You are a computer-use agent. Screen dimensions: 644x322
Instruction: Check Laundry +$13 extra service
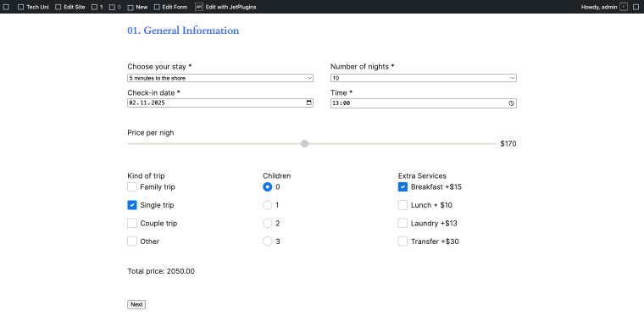tap(402, 223)
